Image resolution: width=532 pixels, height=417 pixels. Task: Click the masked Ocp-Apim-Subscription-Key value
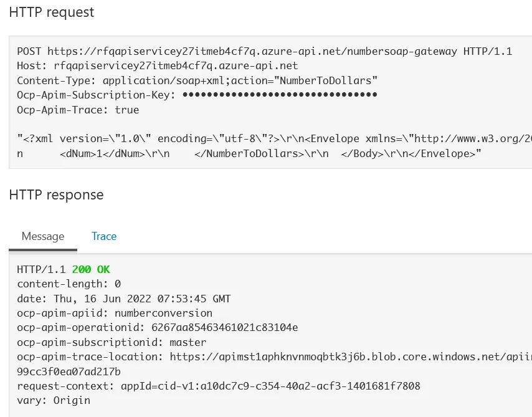coord(280,95)
